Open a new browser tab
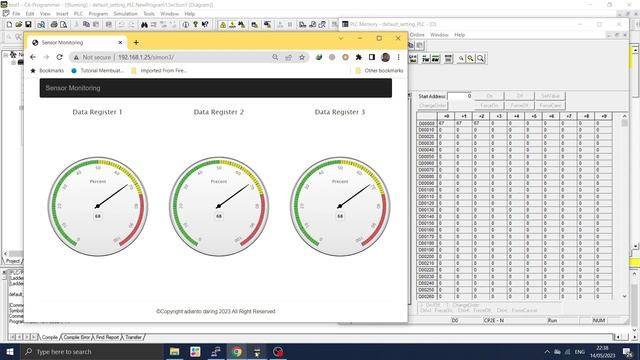640x360 pixels. [x=136, y=42]
